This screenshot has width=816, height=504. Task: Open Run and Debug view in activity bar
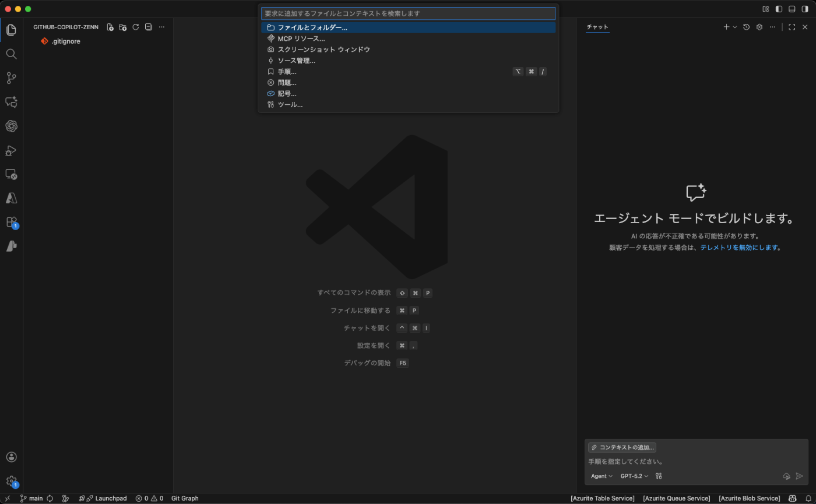click(x=11, y=150)
